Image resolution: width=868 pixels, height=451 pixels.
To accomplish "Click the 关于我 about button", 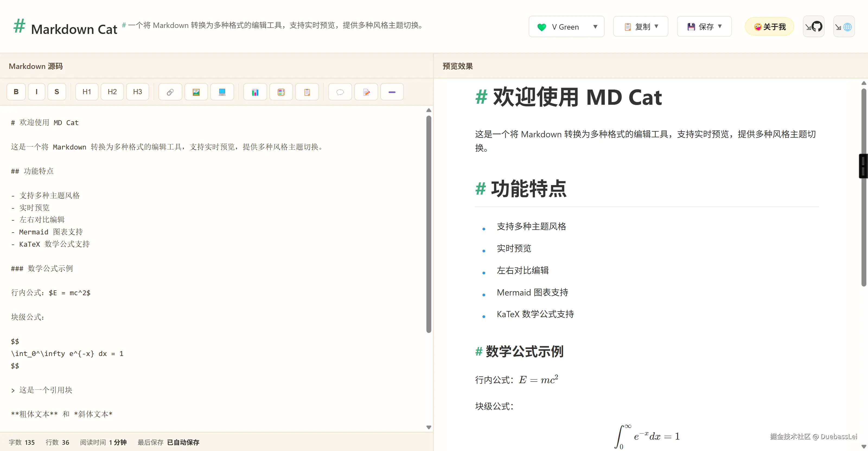I will [x=770, y=27].
